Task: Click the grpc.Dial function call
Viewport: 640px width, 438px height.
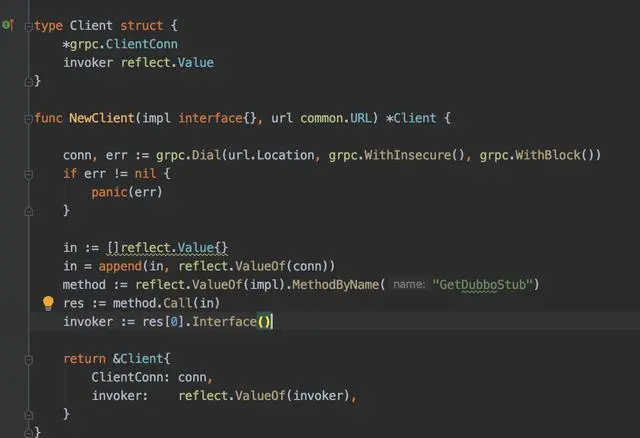Action: (x=188, y=155)
